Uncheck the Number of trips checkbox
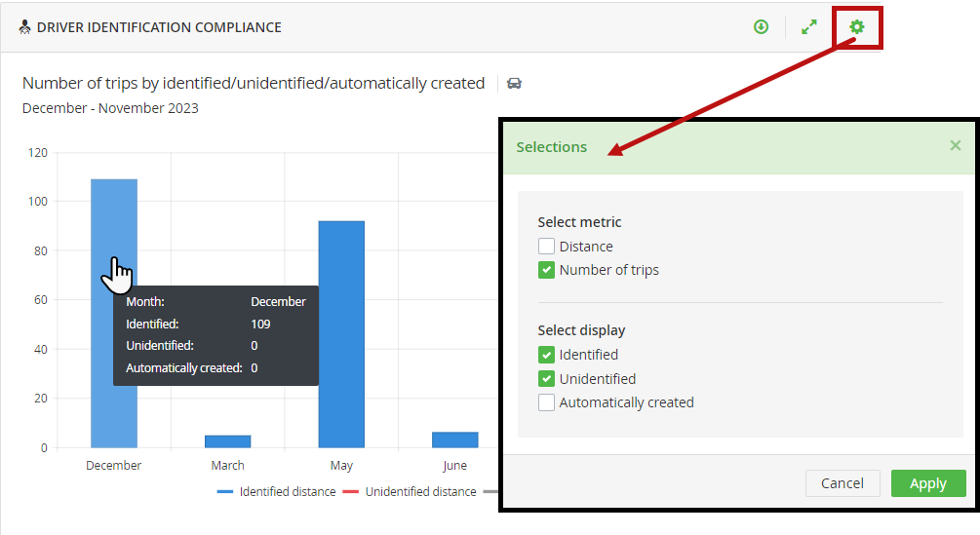The height and width of the screenshot is (535, 980). pyautogui.click(x=546, y=270)
